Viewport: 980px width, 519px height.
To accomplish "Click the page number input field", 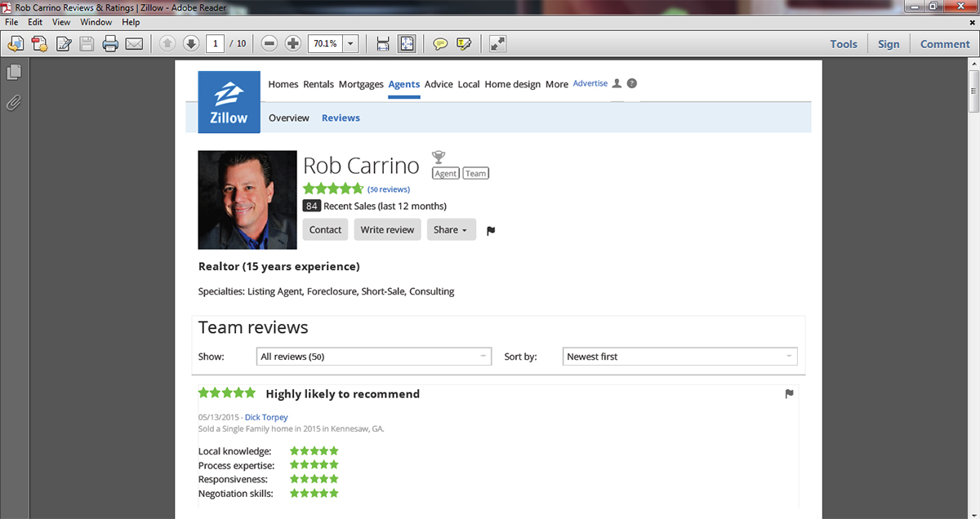I will coord(216,44).
